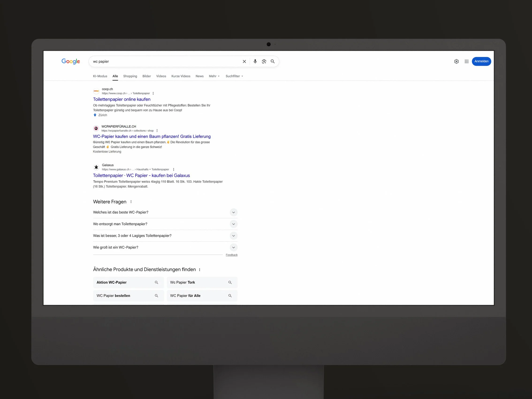Switch to News tab
This screenshot has width=532, height=399.
point(199,76)
